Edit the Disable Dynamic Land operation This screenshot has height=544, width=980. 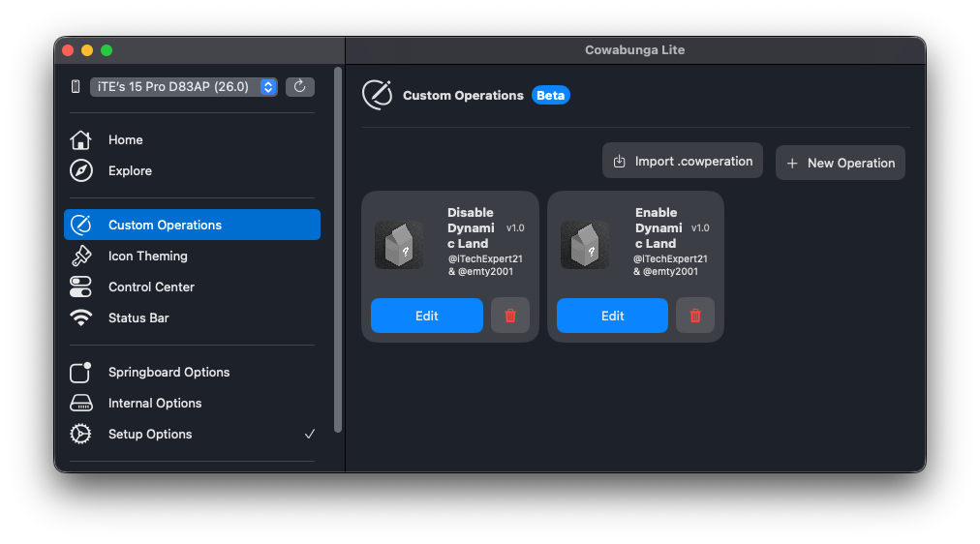click(x=427, y=316)
